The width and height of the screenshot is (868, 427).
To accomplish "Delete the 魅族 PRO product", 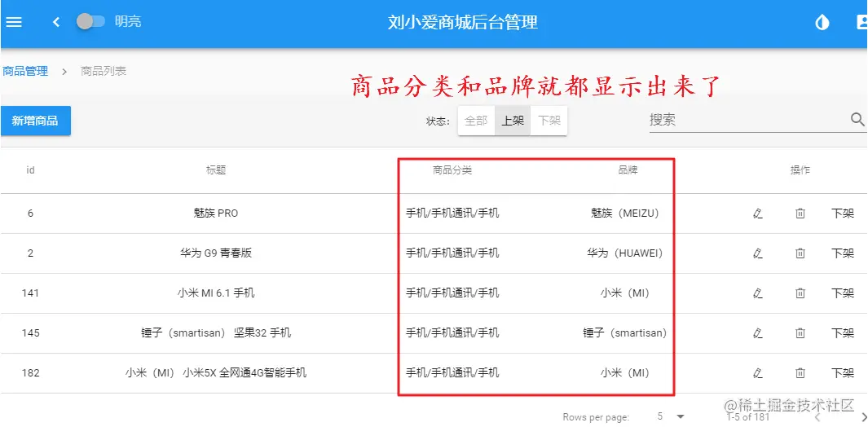I will (x=800, y=213).
